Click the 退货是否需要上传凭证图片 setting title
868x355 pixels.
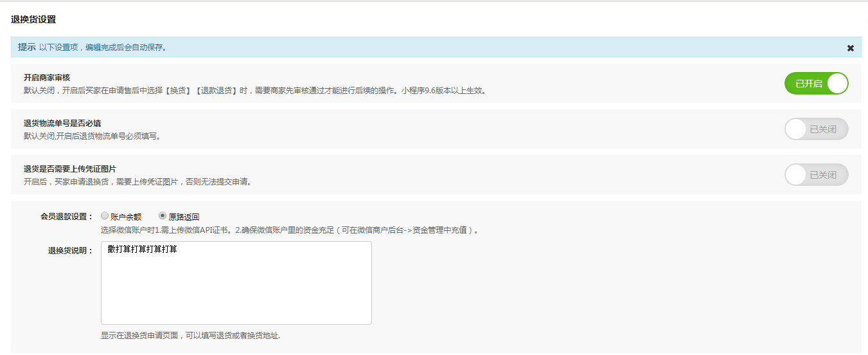click(x=70, y=168)
